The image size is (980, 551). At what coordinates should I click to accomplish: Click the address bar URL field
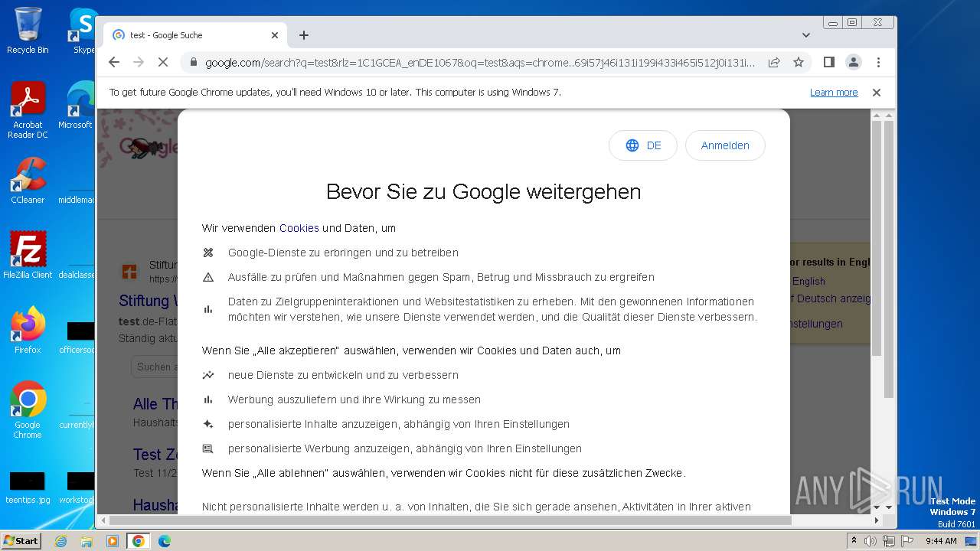tap(480, 62)
